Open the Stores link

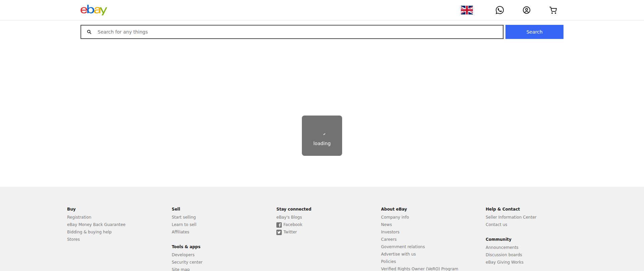point(73,239)
